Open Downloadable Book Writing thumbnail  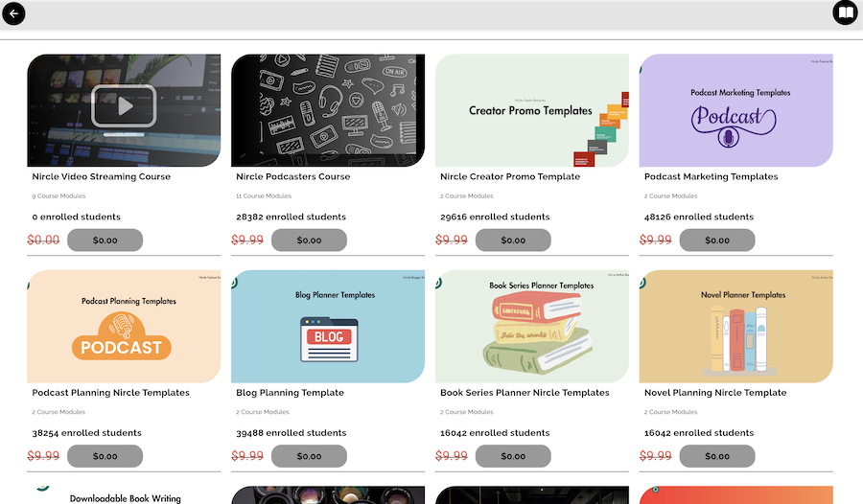125,495
